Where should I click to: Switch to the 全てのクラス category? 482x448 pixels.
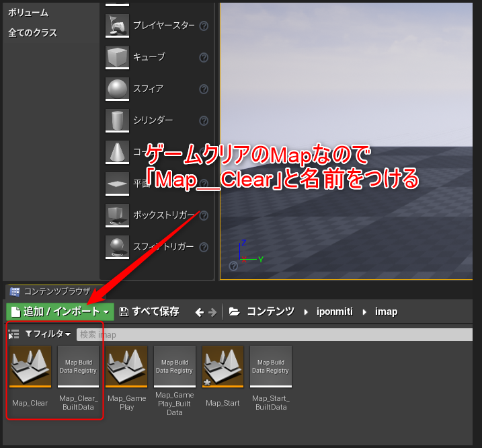point(32,33)
